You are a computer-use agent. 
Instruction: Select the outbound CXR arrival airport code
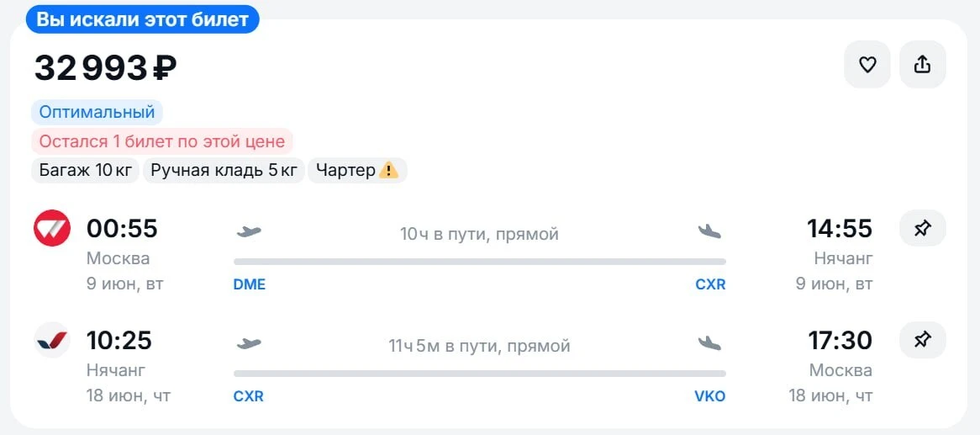point(710,284)
